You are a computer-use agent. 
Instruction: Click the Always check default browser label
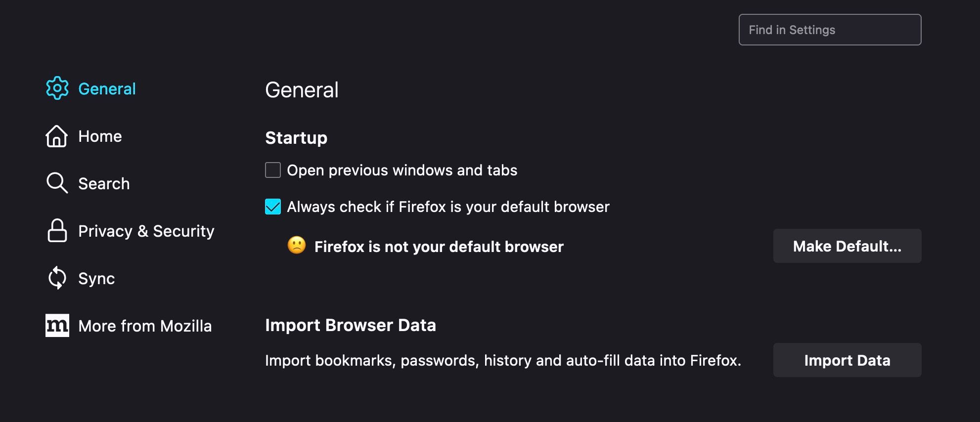448,207
